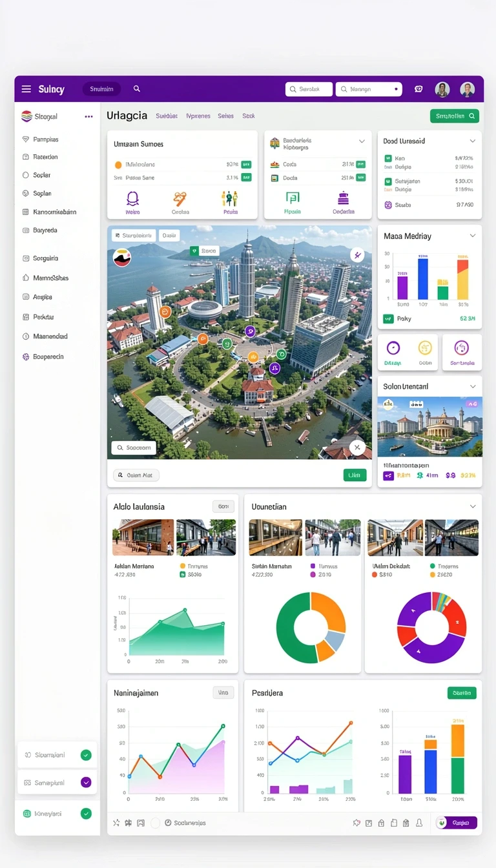Toggle the green check beside Ken row

(x=388, y=158)
